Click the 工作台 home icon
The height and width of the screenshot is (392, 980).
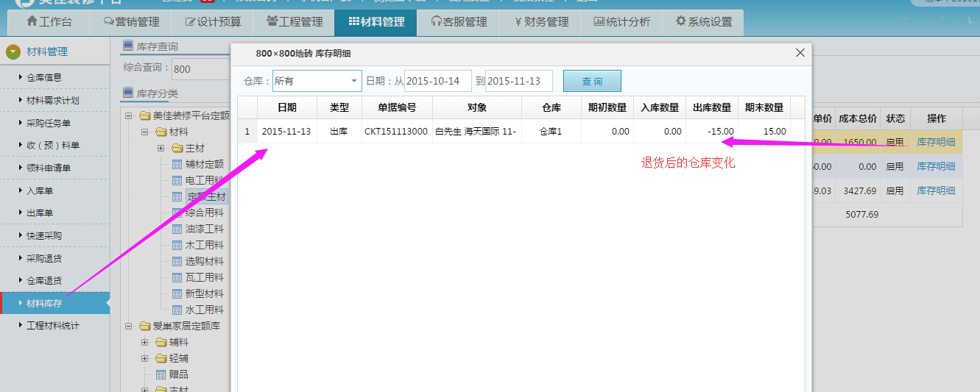click(32, 22)
